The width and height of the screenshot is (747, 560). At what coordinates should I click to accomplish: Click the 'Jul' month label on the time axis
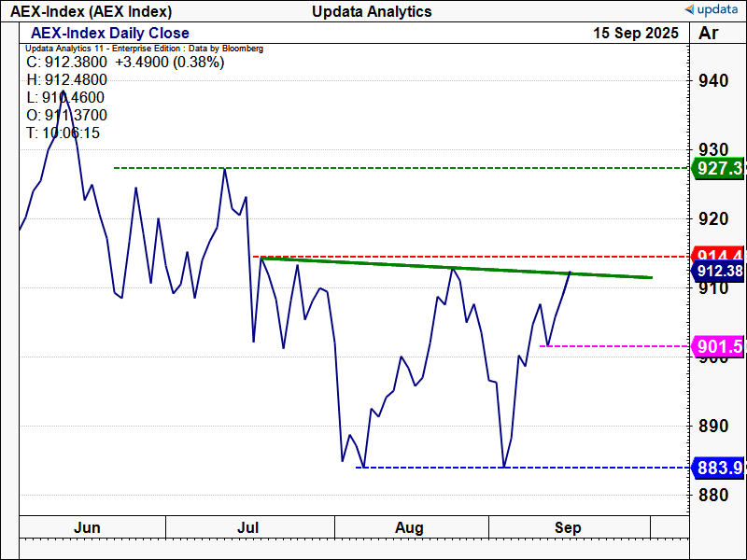248,527
